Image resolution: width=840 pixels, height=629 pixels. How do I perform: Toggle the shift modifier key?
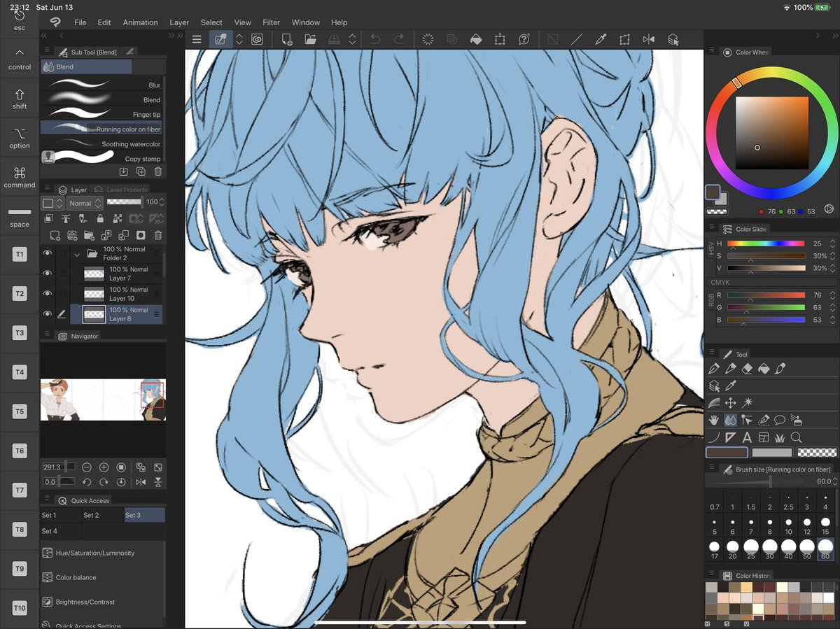pyautogui.click(x=20, y=99)
